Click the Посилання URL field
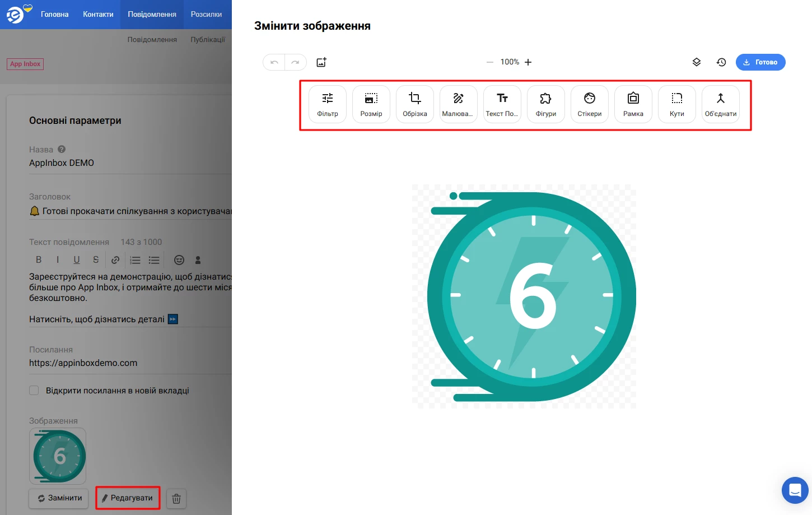The image size is (812, 515). click(x=130, y=363)
